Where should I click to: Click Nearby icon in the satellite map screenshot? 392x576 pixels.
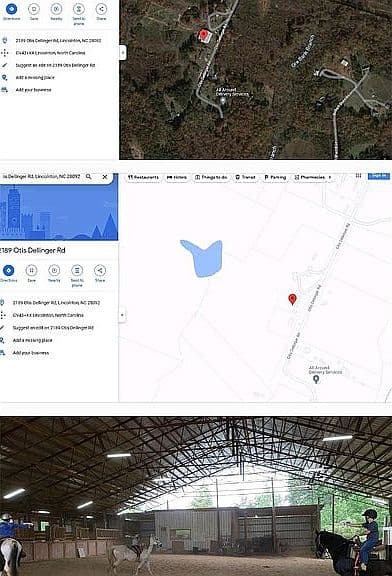pyautogui.click(x=56, y=8)
